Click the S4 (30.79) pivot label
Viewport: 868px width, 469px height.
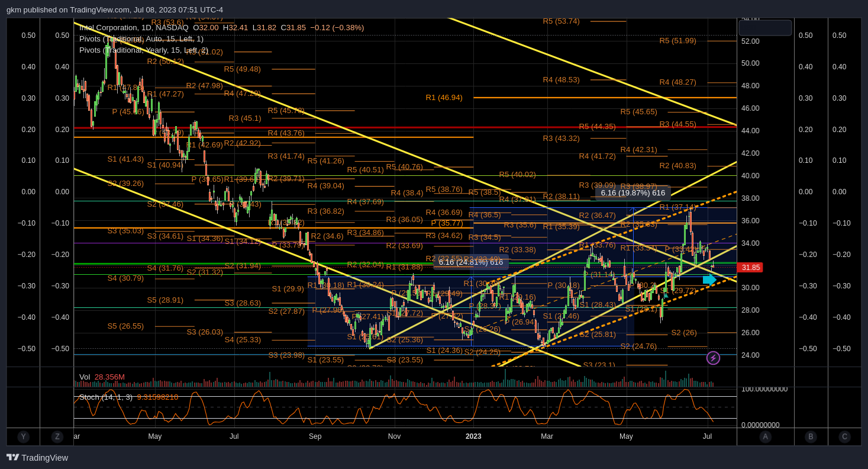(125, 278)
